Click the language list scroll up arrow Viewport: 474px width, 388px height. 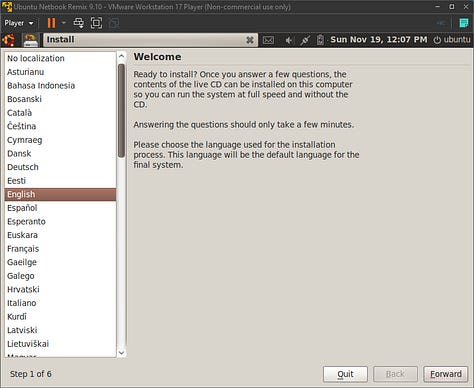121,56
